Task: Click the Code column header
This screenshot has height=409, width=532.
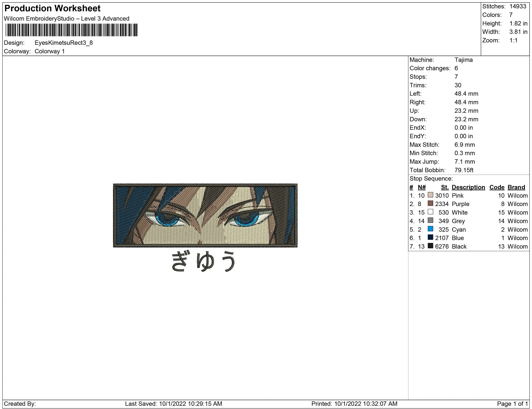Action: pos(496,187)
